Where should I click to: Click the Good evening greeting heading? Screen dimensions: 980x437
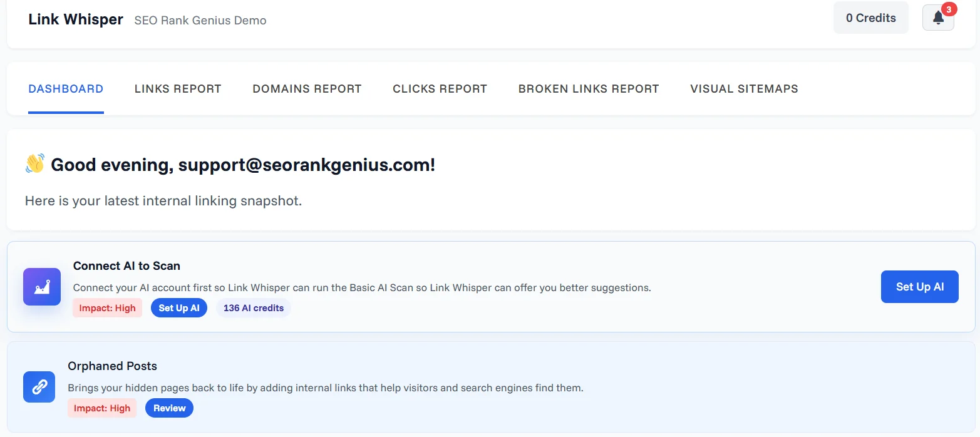(x=243, y=165)
